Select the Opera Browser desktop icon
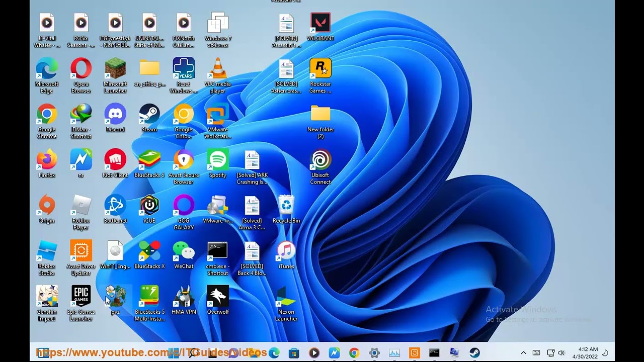Image resolution: width=644 pixels, height=362 pixels. tap(81, 76)
